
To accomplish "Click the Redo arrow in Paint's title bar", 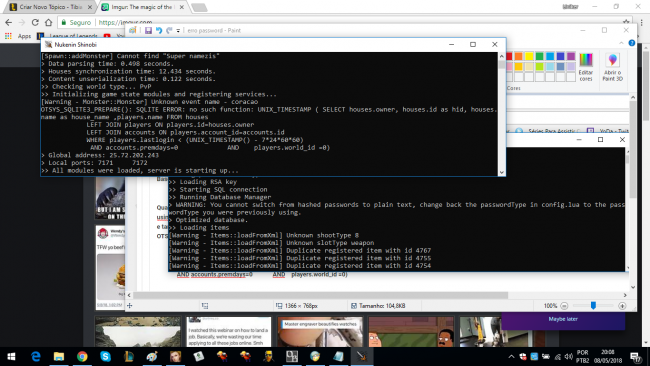I will click(169, 30).
